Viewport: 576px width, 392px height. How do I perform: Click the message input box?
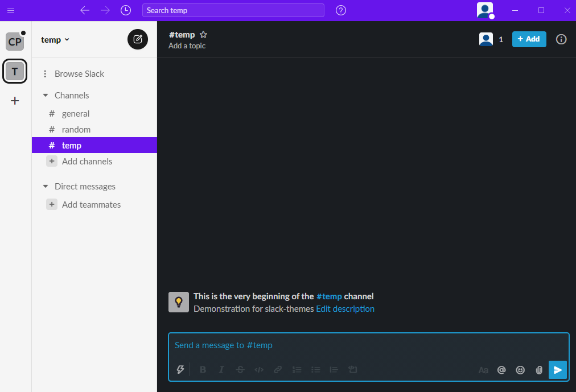pos(368,345)
